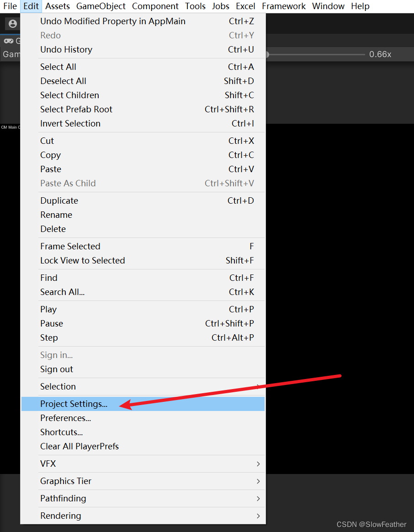Expand the Selection submenu
The height and width of the screenshot is (532, 414).
point(58,386)
